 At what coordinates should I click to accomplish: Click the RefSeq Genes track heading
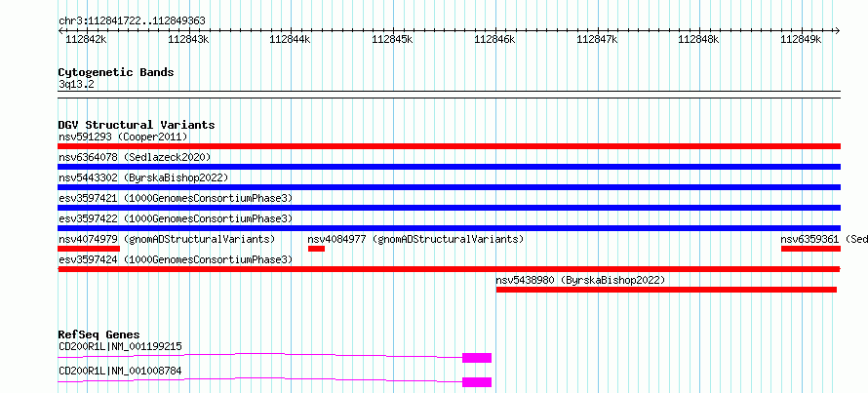tap(99, 334)
